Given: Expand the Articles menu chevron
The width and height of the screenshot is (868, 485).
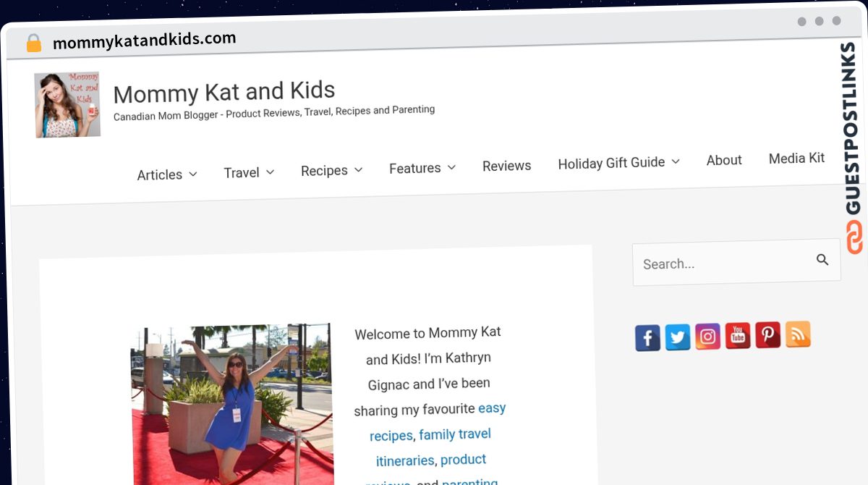Looking at the screenshot, I should click(193, 174).
